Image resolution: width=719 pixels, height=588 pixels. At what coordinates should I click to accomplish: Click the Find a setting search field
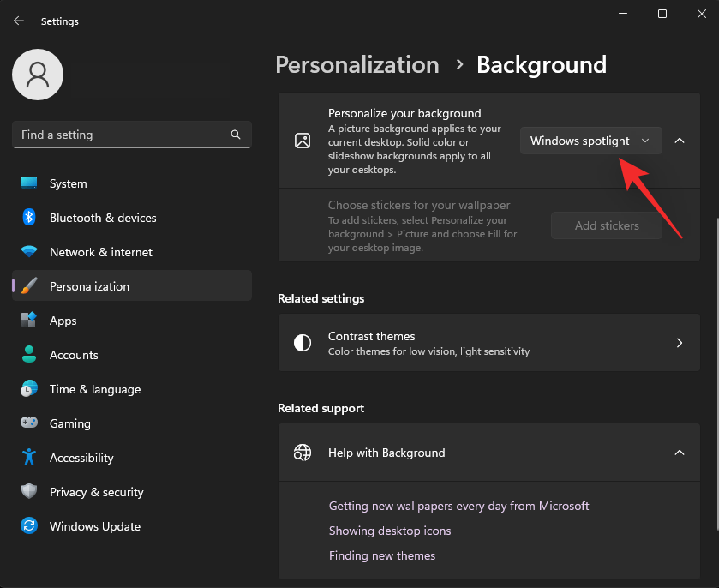[131, 135]
